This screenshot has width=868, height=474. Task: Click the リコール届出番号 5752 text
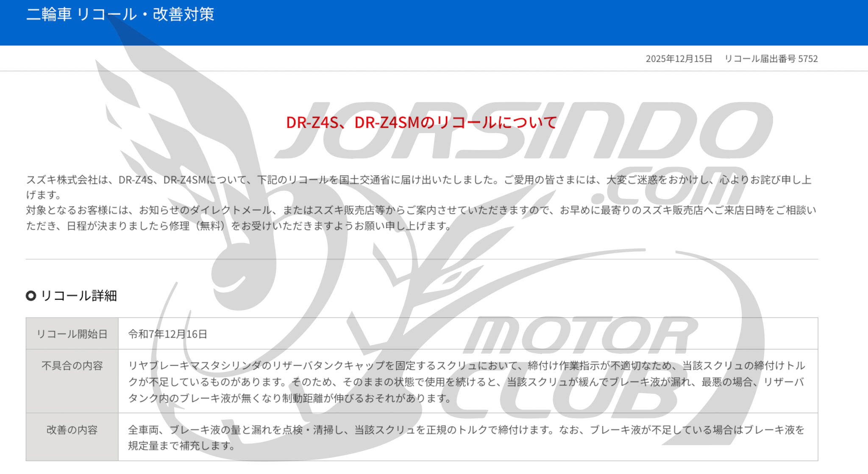click(x=771, y=59)
